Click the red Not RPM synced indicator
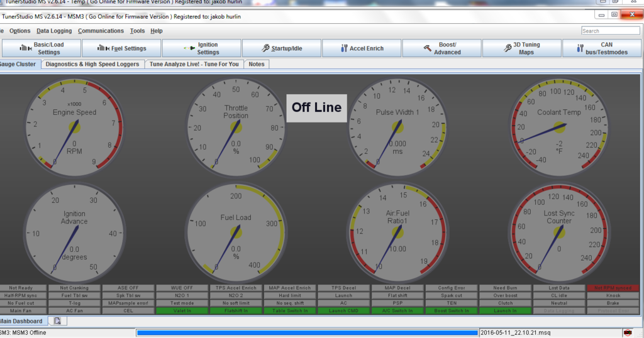Viewport: 644px width, 338px height. (x=613, y=288)
